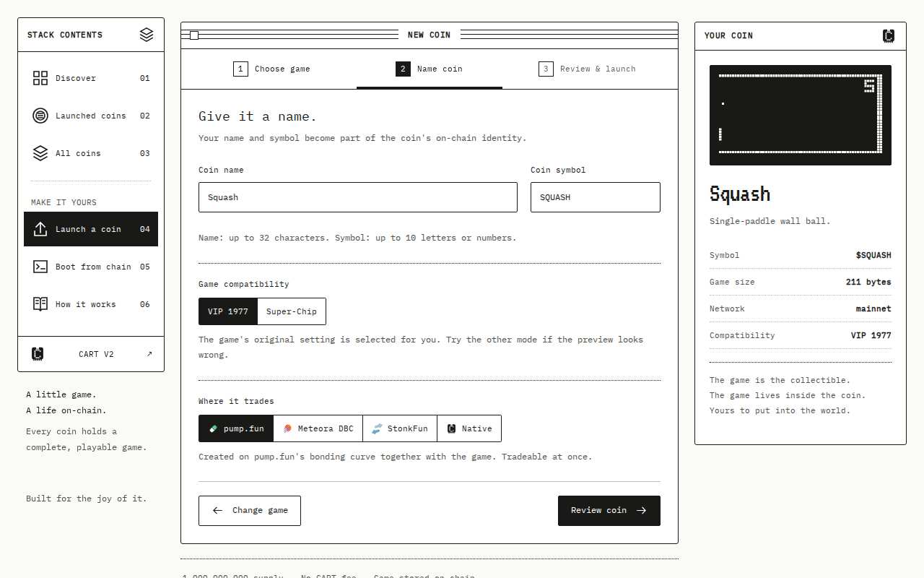Switch compatibility to Super-Chip
Screen dimensions: 924x578
tap(292, 311)
